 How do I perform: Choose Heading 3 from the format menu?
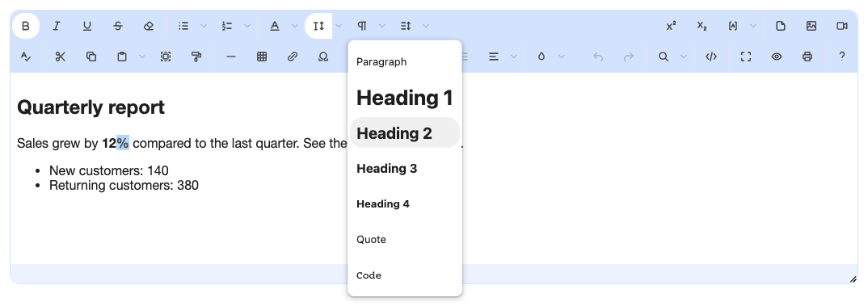[405, 169]
